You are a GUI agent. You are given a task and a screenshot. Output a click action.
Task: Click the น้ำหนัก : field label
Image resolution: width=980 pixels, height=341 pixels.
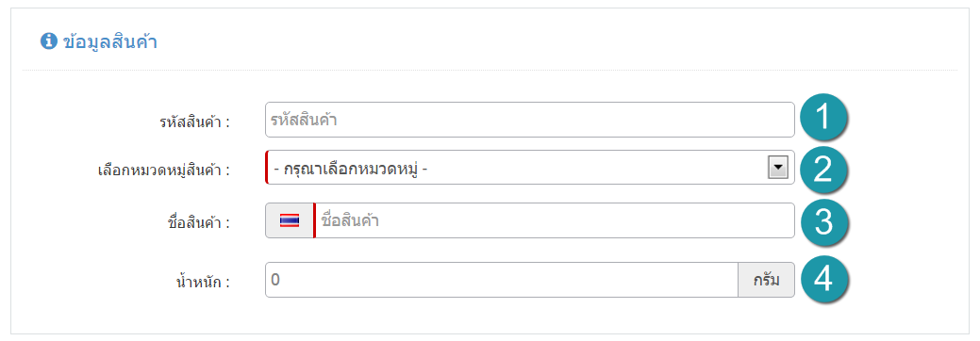point(204,282)
